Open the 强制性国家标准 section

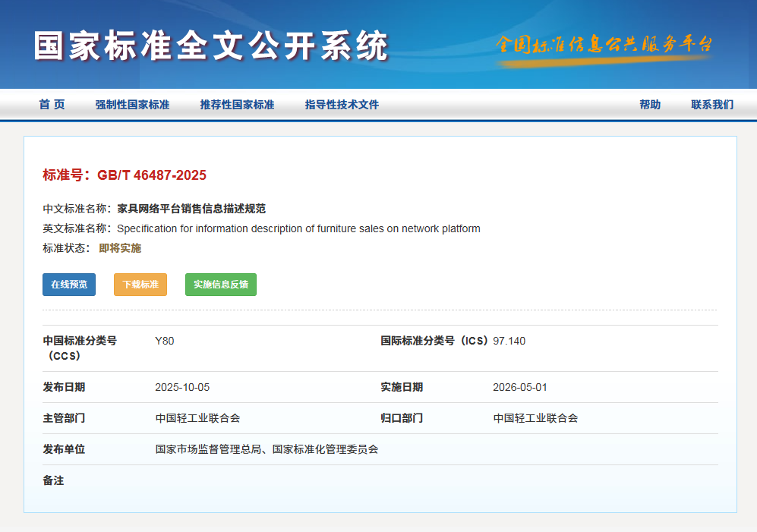[132, 105]
